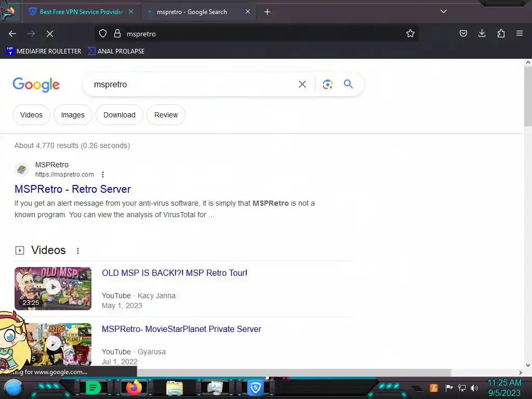The image size is (532, 399).
Task: Click the orange Java tray icon
Action: [434, 388]
